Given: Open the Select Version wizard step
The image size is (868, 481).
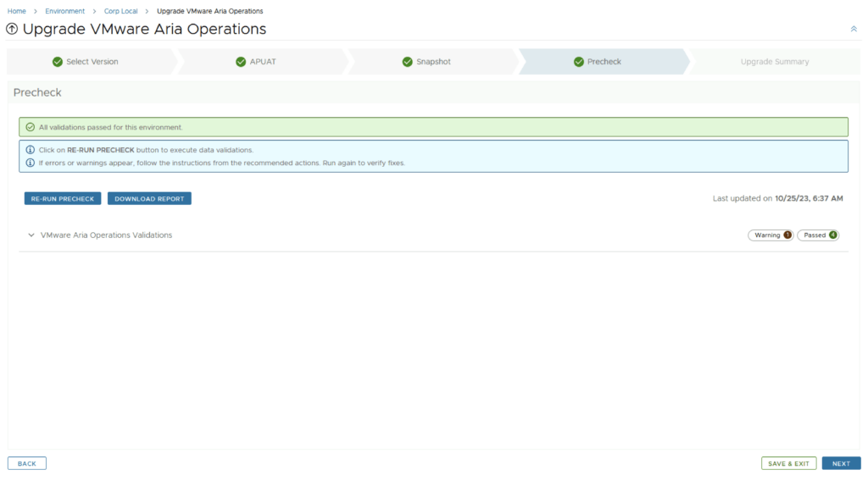Looking at the screenshot, I should click(x=92, y=61).
